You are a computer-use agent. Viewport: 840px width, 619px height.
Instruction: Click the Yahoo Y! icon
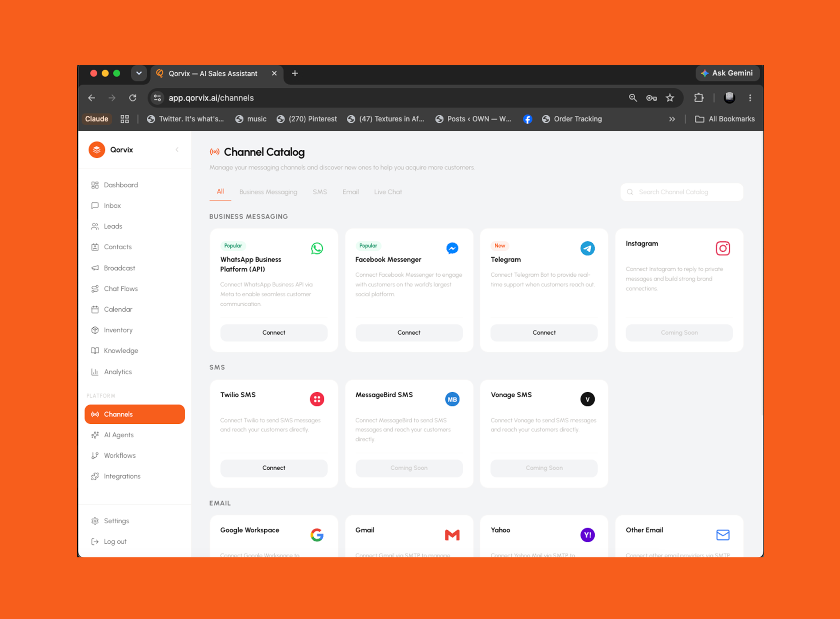click(x=587, y=535)
